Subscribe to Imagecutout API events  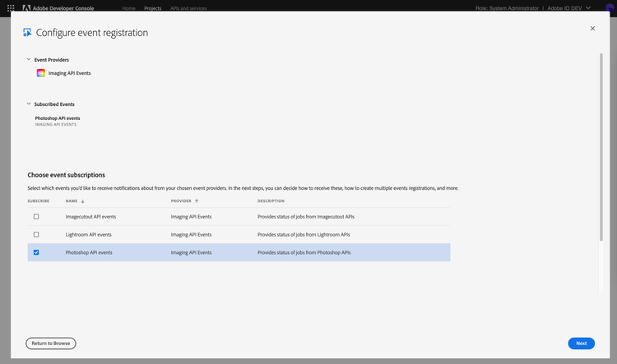36,216
